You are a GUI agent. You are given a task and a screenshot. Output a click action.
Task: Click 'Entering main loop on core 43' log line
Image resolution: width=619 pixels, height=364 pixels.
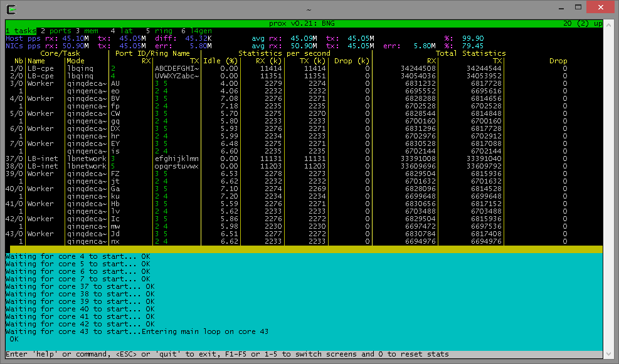(x=204, y=331)
